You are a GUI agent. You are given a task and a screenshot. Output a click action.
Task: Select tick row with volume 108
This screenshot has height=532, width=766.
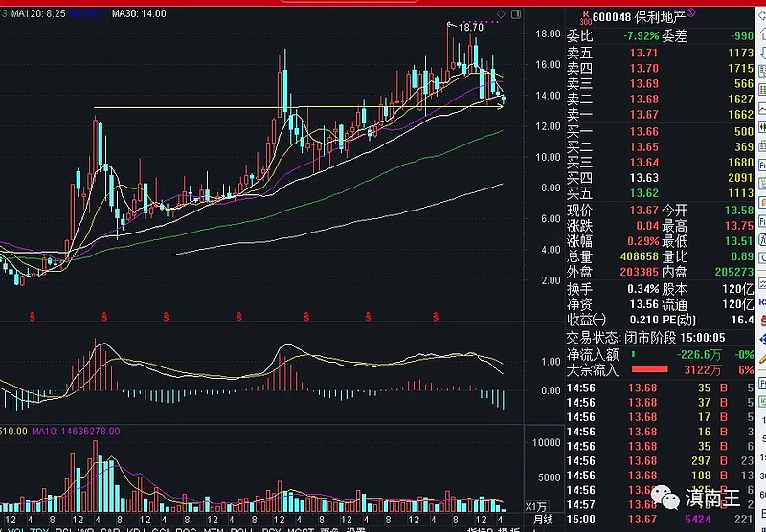(x=661, y=476)
